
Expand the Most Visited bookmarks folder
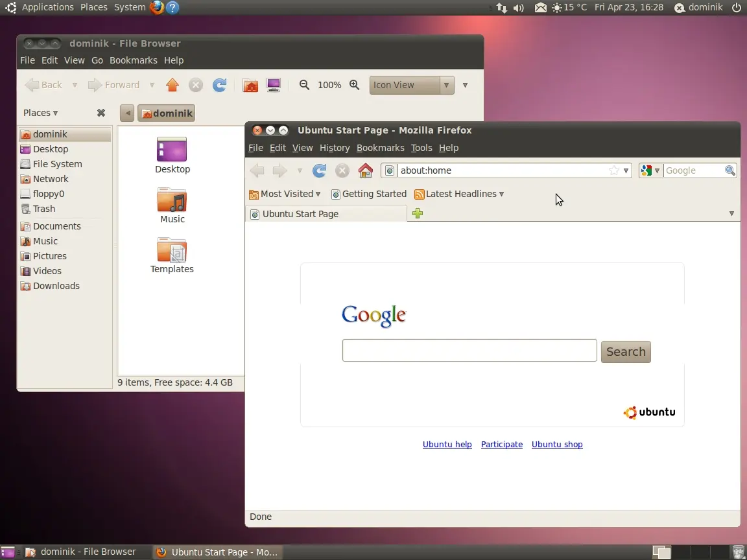click(x=285, y=194)
